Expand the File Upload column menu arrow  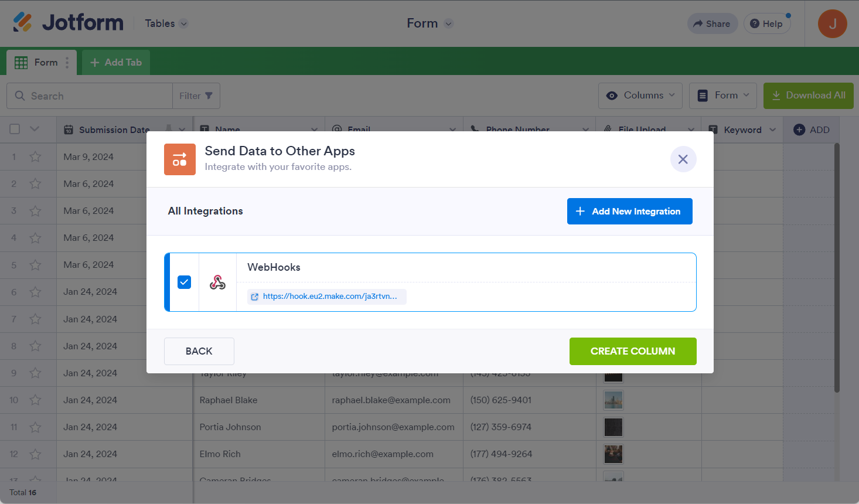(691, 130)
